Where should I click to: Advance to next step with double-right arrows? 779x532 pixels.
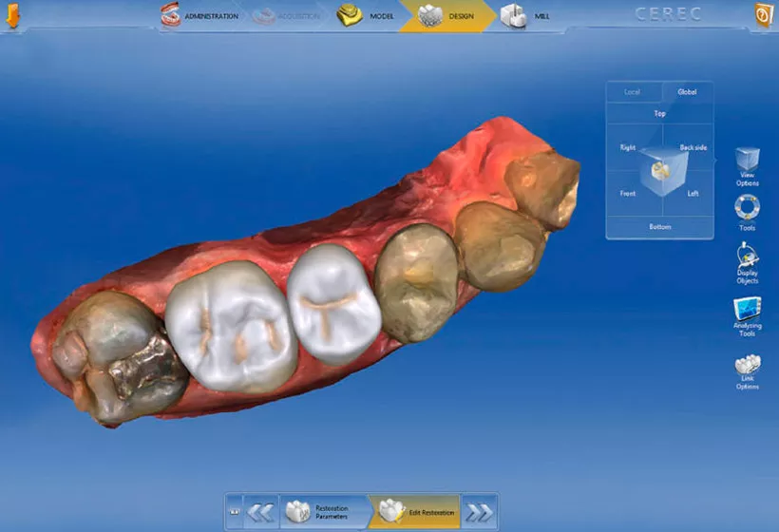tap(479, 512)
